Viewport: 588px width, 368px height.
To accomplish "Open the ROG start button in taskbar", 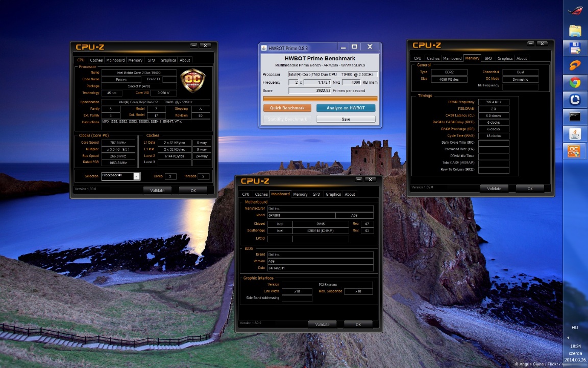I will click(x=575, y=11).
